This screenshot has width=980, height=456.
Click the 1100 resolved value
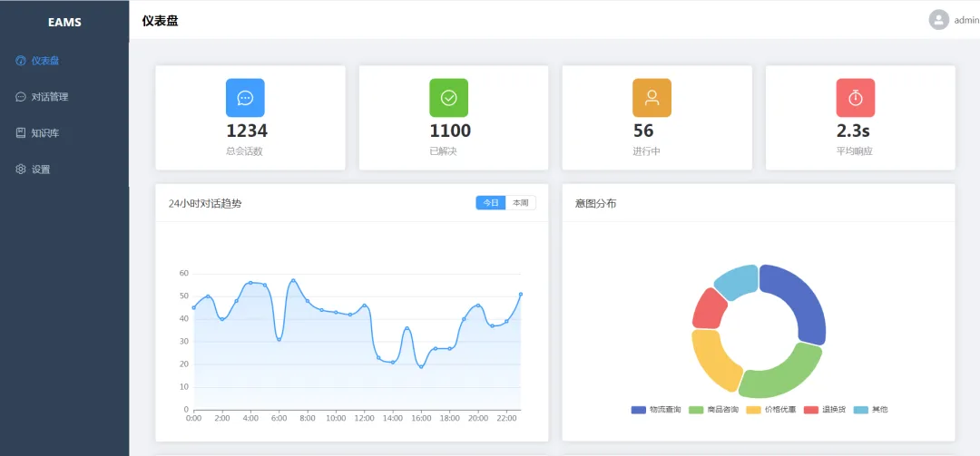[x=450, y=131]
